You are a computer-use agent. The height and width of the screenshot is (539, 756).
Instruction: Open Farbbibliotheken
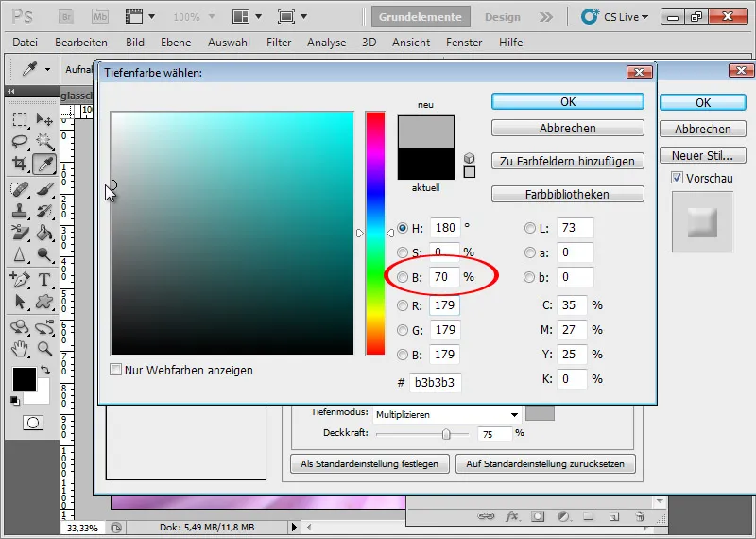pos(568,194)
